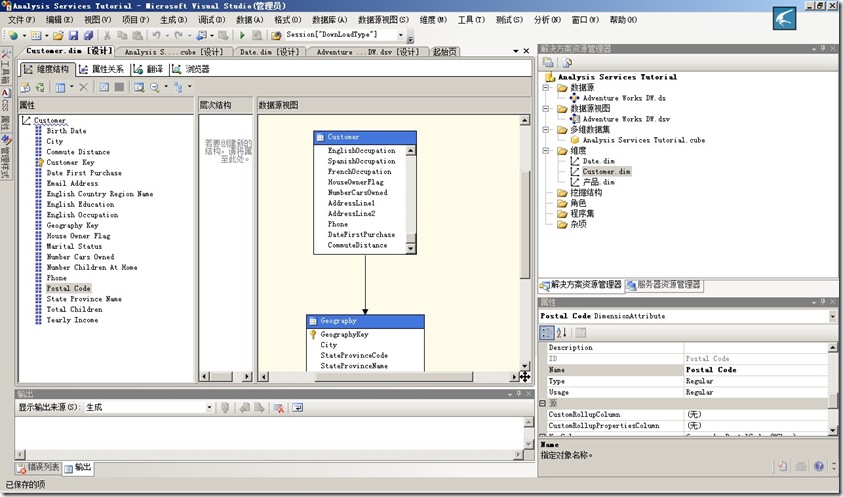Click the Paste icon in the main toolbar

pos(137,36)
